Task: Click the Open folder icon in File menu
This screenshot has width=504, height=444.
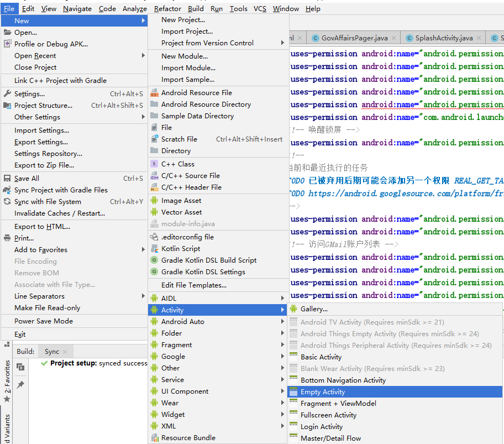Action: [7, 32]
